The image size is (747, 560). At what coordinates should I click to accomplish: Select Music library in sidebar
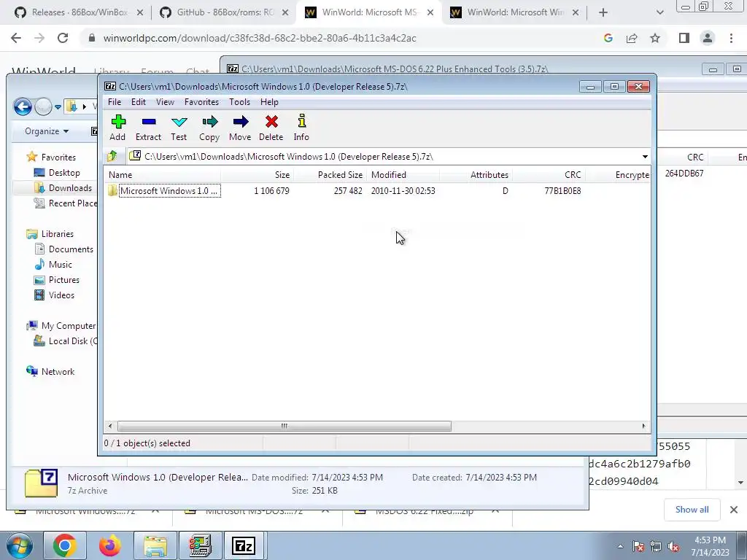click(x=60, y=265)
